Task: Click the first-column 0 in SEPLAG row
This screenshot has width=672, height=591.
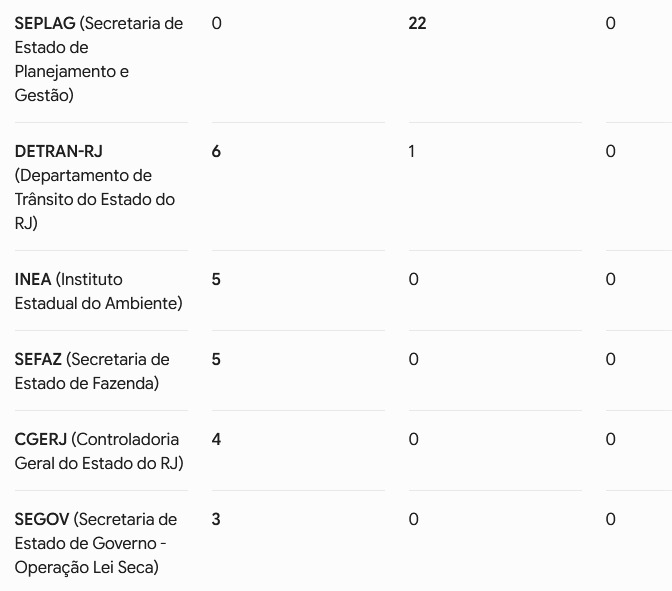Action: point(216,23)
